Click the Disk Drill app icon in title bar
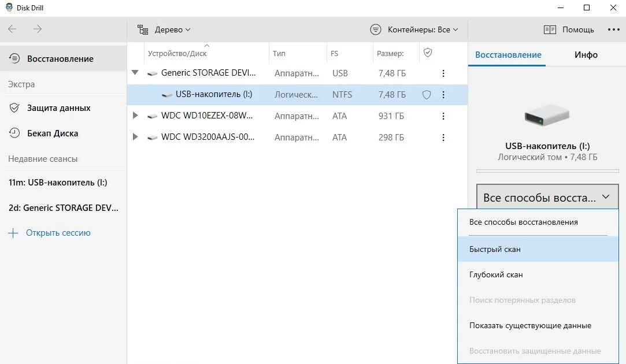This screenshot has width=626, height=364. (9, 7)
